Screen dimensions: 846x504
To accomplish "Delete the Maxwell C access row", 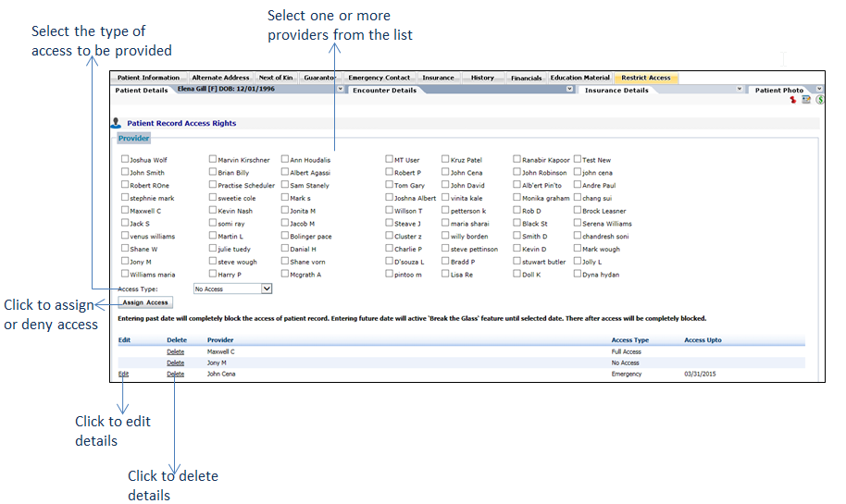I will tap(175, 352).
